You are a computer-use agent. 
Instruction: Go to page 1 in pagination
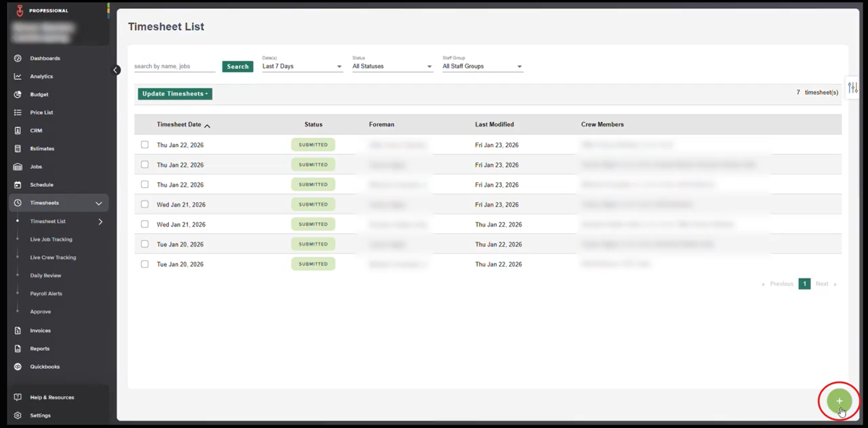point(804,284)
